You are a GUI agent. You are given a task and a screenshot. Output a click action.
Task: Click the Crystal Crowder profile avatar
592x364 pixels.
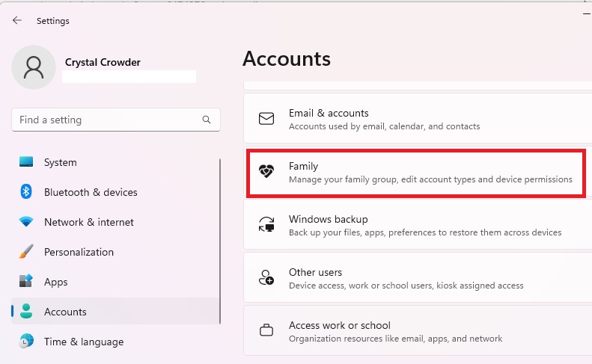coord(34,67)
